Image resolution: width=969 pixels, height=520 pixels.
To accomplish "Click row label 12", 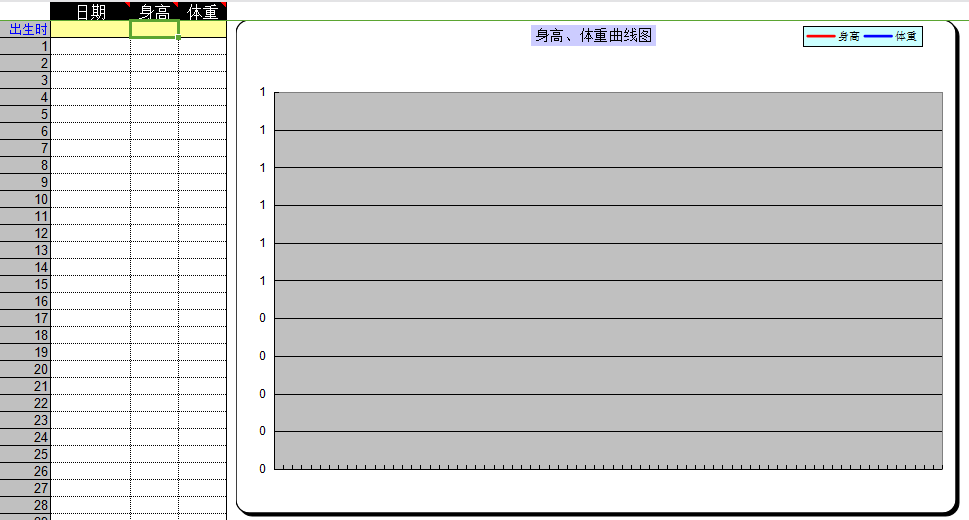I will pos(25,233).
